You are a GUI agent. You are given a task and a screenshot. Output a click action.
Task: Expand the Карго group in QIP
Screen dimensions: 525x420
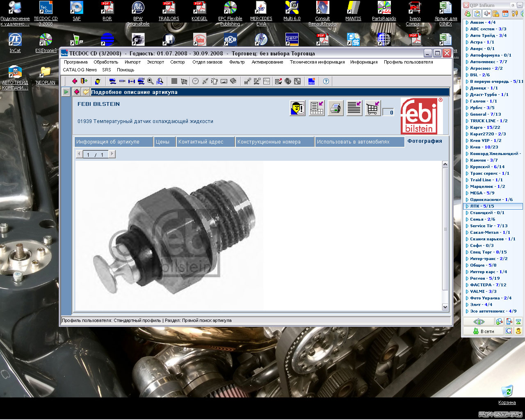pos(467,128)
